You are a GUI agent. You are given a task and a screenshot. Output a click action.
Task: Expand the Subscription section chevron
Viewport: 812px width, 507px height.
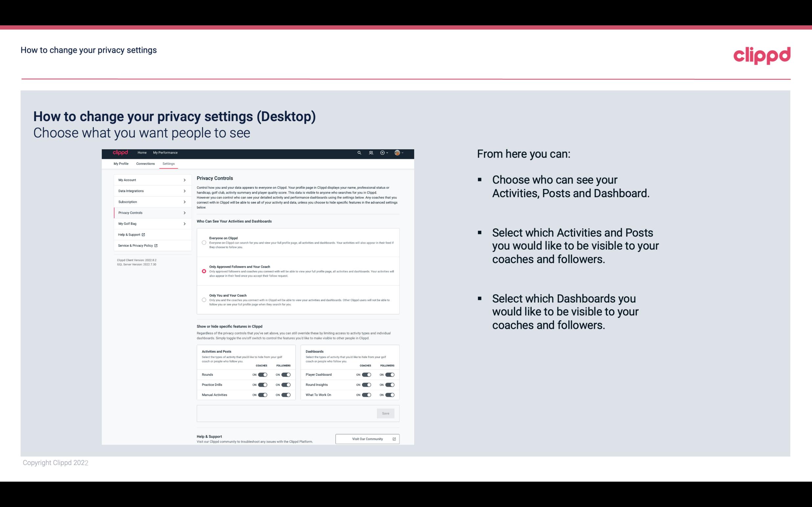click(x=184, y=201)
